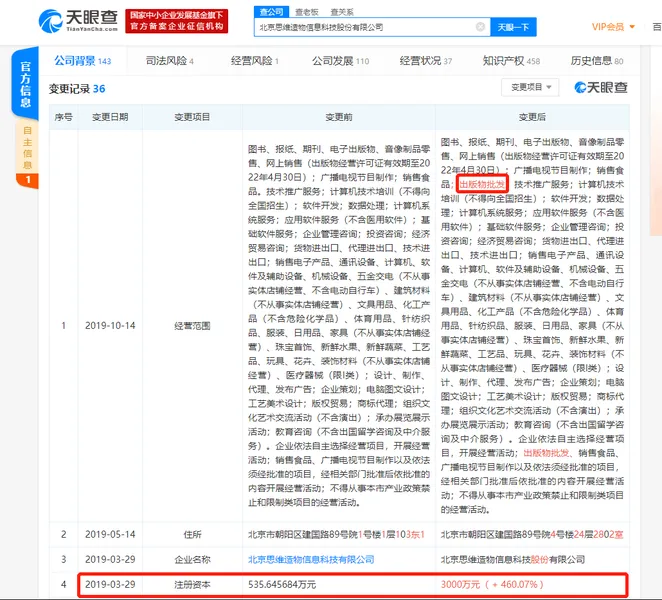Screen dimensions: 662x600
Task: Click the 变更记录 36 heading
Action: pos(77,89)
